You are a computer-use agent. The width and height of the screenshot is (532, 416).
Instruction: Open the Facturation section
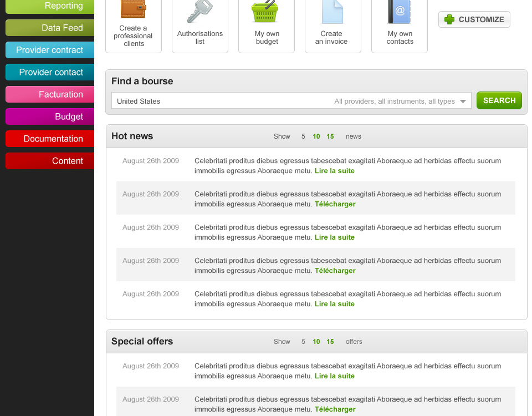tap(50, 94)
